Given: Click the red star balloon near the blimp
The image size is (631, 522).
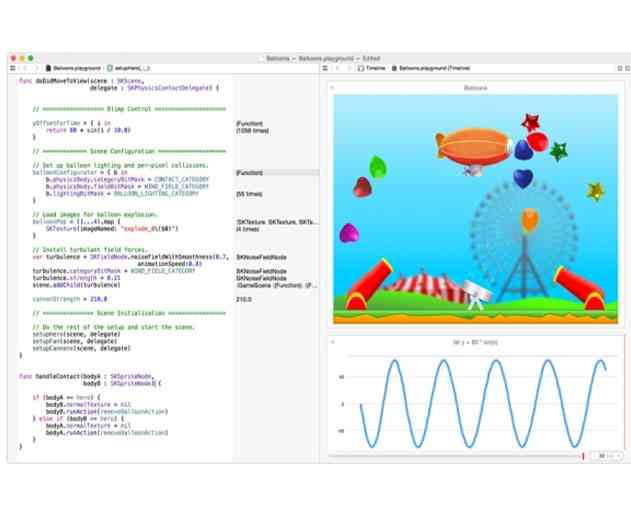Looking at the screenshot, I should 530,122.
